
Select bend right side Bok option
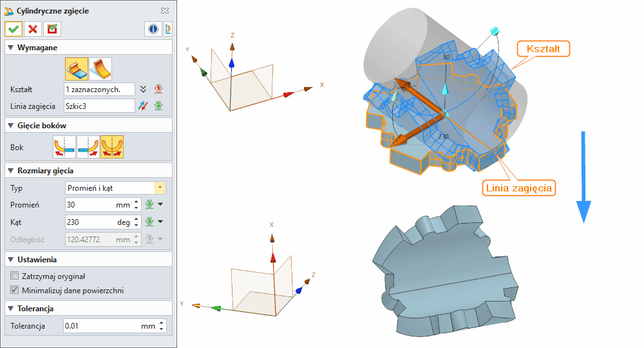click(x=88, y=147)
